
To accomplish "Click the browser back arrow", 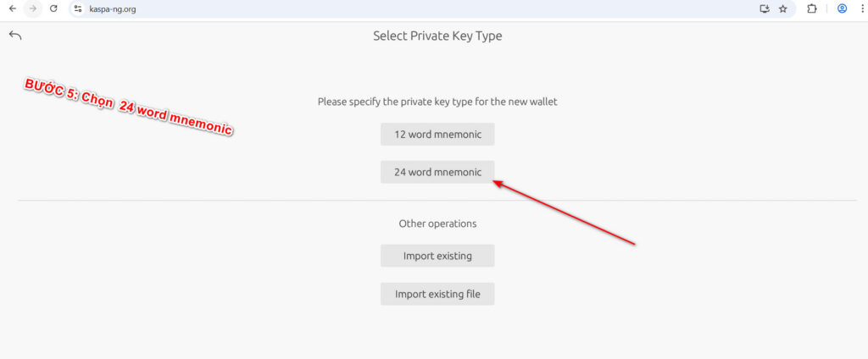I will [12, 8].
